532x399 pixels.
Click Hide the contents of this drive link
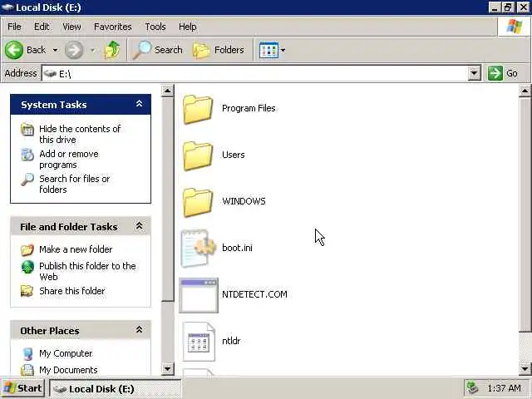coord(80,135)
